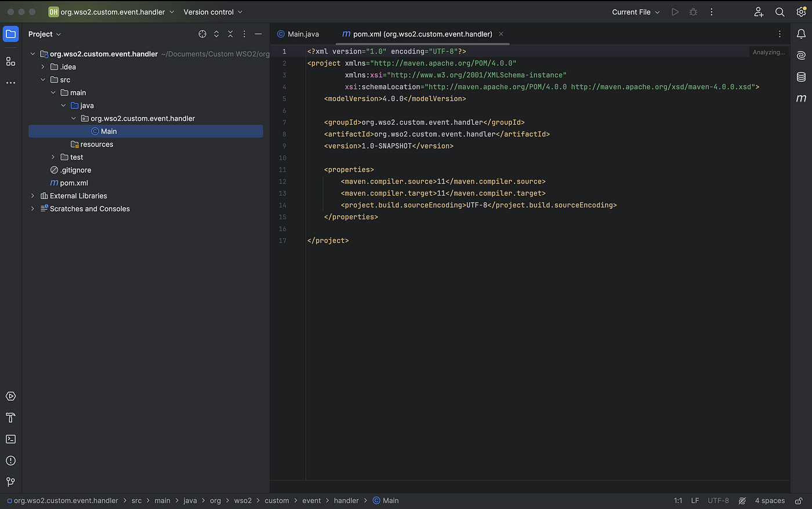The height and width of the screenshot is (509, 812).
Task: Expand External Libraries node
Action: click(32, 196)
